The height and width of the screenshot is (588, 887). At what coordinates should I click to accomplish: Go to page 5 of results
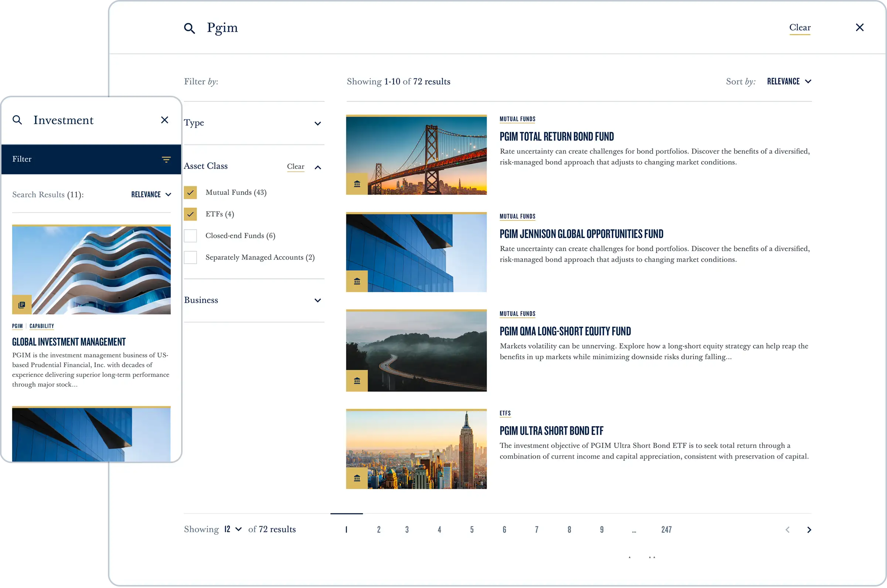(472, 530)
